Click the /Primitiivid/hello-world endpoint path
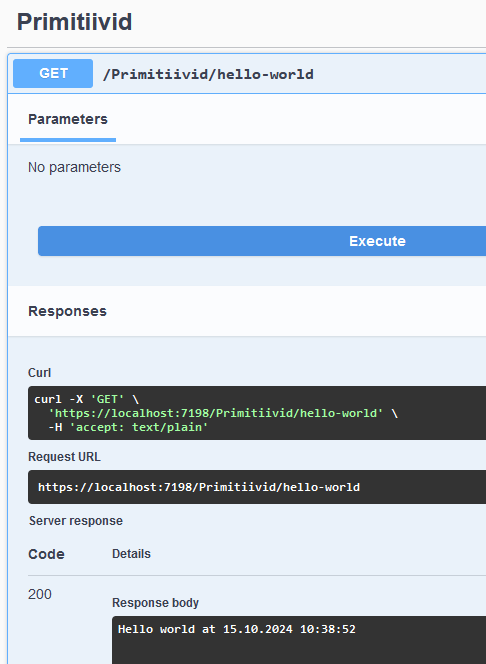The image size is (486, 664). point(208,75)
